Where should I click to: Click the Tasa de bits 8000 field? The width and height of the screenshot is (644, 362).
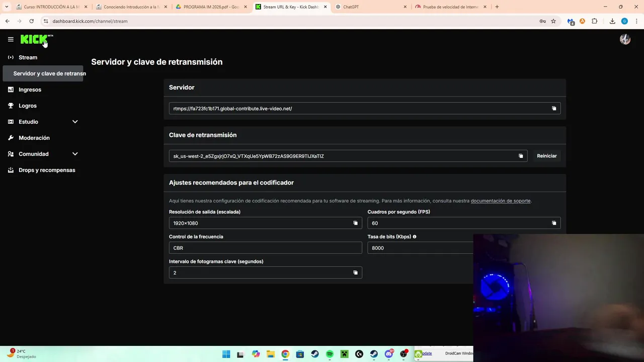pyautogui.click(x=421, y=248)
